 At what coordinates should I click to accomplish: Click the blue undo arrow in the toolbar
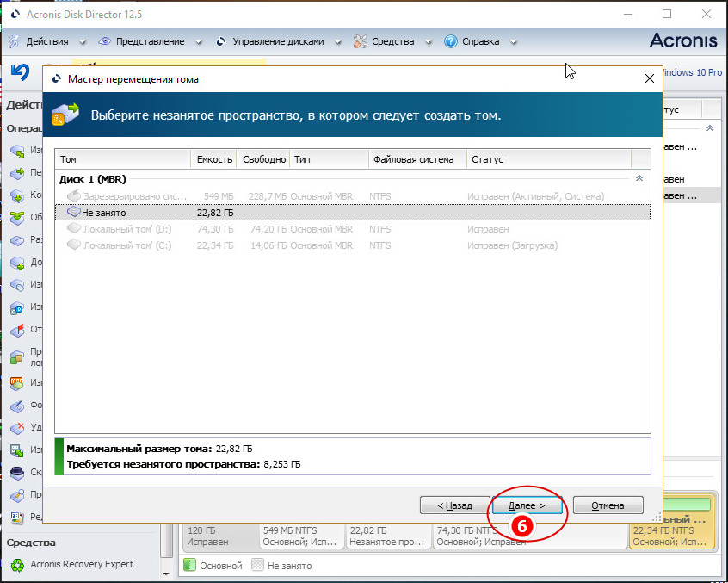[20, 72]
